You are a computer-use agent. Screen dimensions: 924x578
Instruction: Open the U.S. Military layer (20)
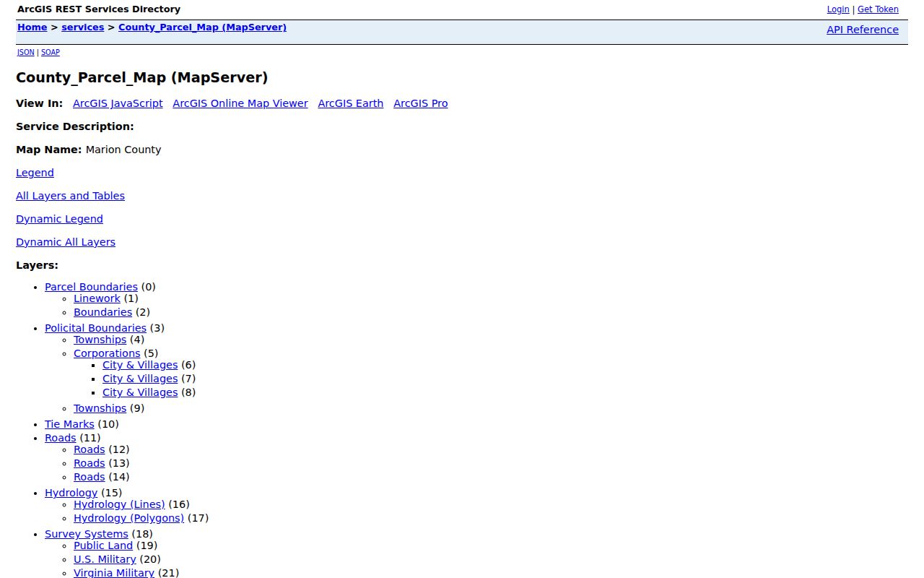[105, 559]
